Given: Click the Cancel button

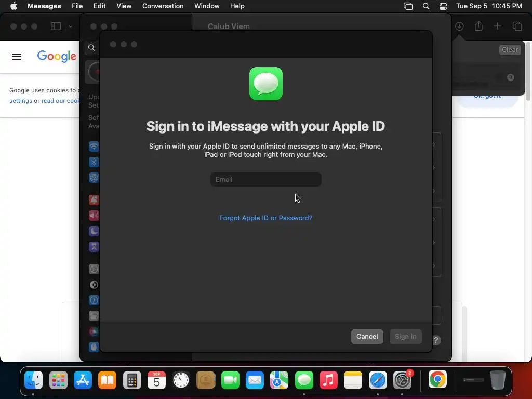Looking at the screenshot, I should [367, 337].
